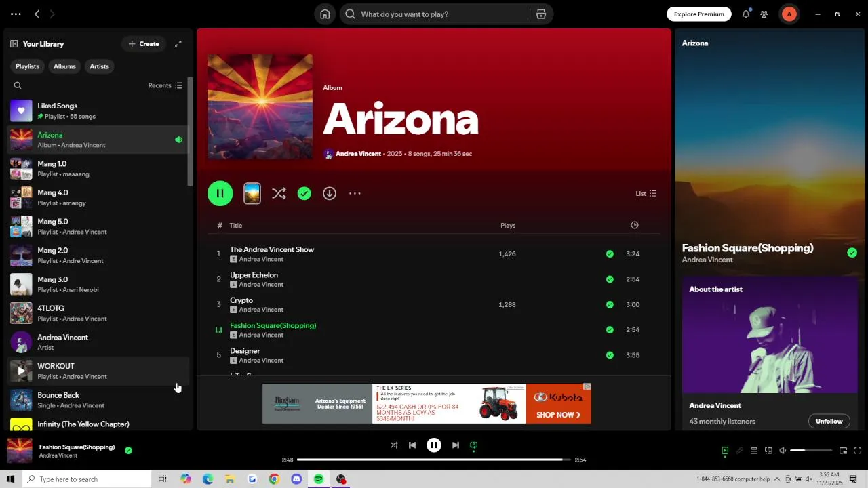868x488 pixels.
Task: Open Windows Task View
Action: [x=163, y=479]
